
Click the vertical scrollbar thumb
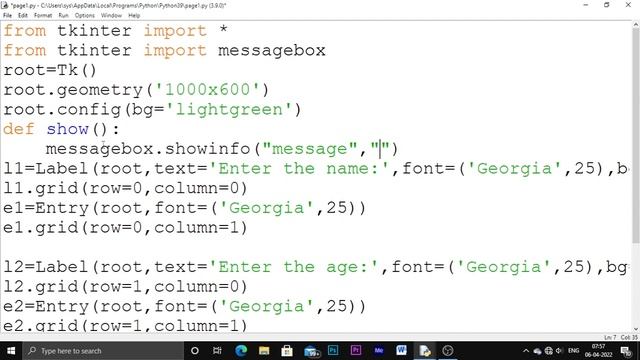tap(636, 136)
